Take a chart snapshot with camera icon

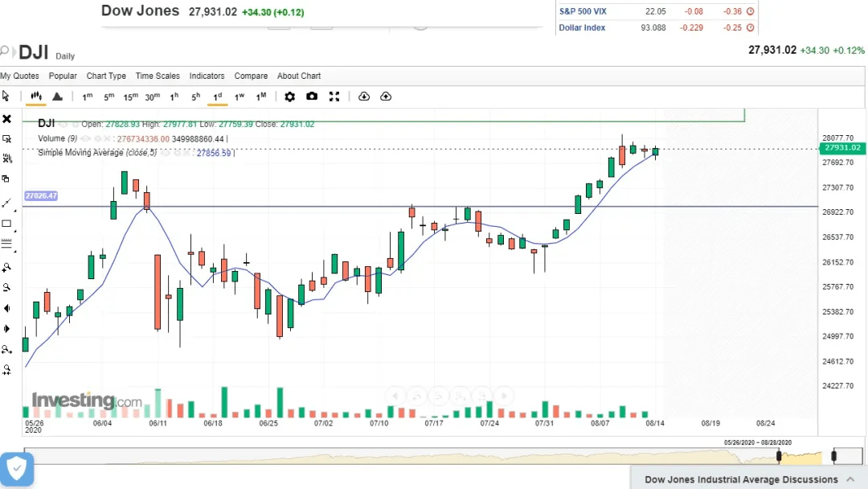(x=312, y=97)
